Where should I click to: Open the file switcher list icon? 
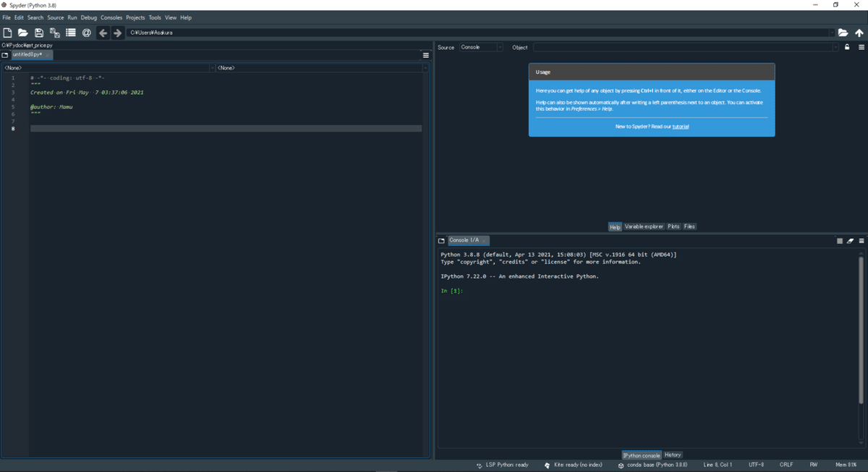click(71, 33)
